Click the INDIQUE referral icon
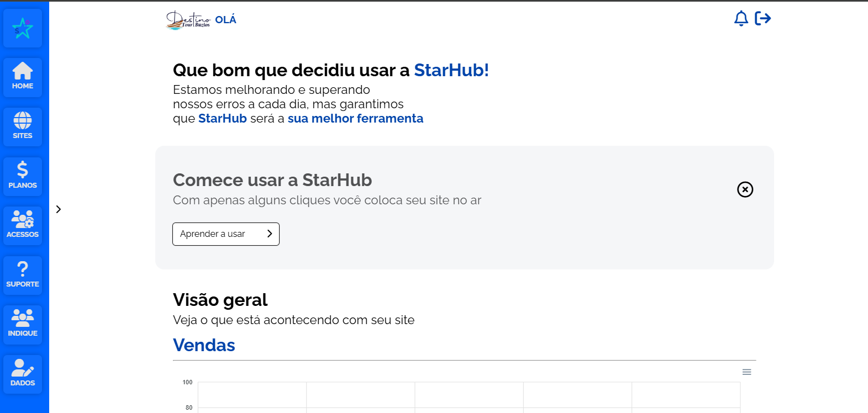The image size is (868, 413). point(23,324)
